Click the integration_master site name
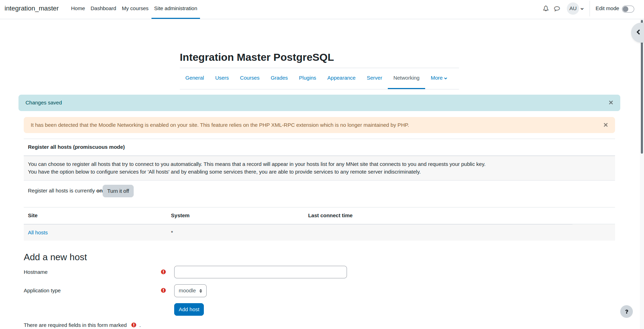This screenshot has height=329, width=644. click(31, 8)
